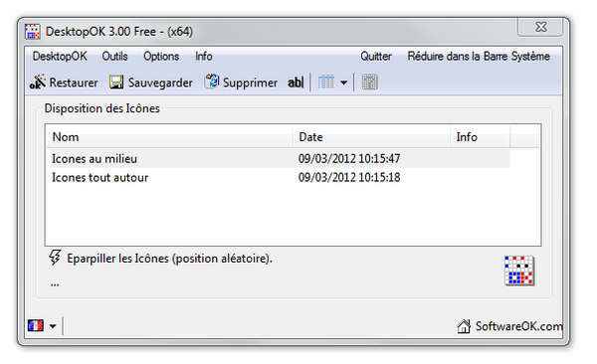Click the '...' link below scatter option
Screen dimensions: 597x364
55,284
